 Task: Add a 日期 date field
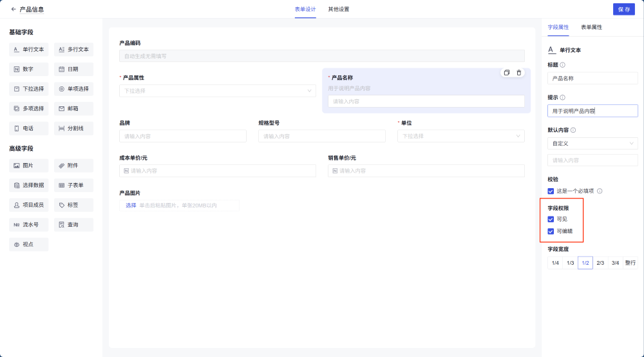click(x=73, y=69)
